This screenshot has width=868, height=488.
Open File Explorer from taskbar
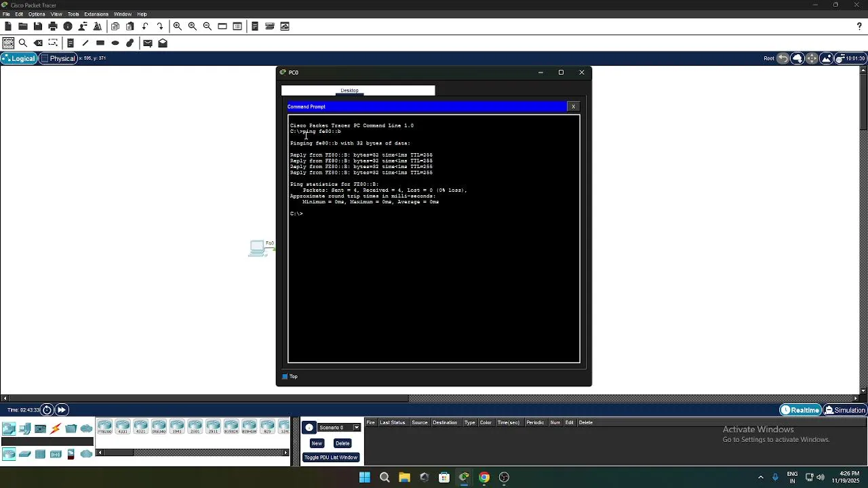pos(404,477)
